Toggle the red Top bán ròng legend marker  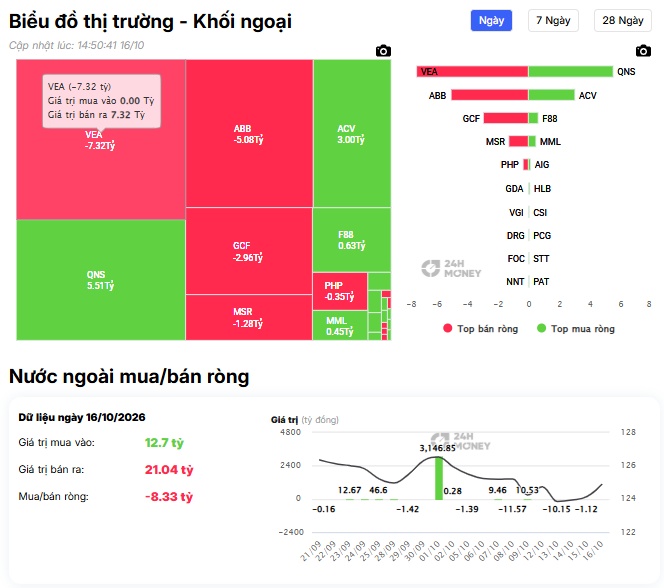(448, 328)
